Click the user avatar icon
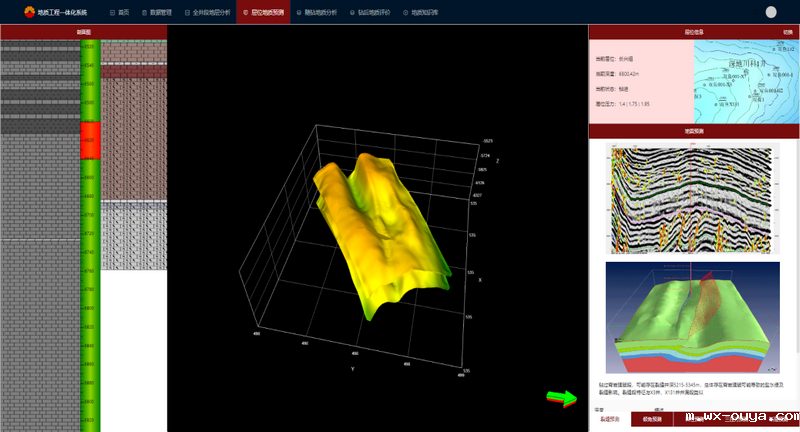The image size is (800, 432). 770,12
